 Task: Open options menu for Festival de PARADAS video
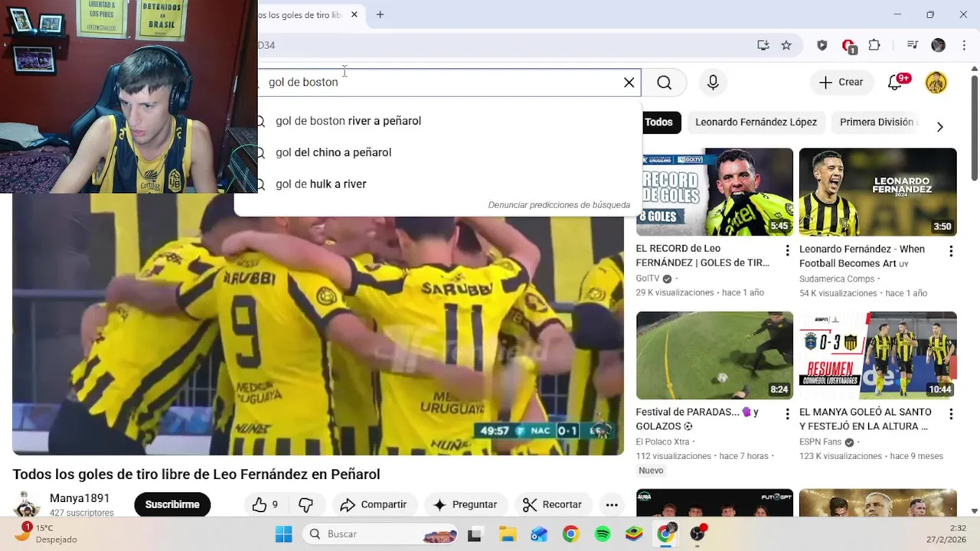[x=787, y=414]
